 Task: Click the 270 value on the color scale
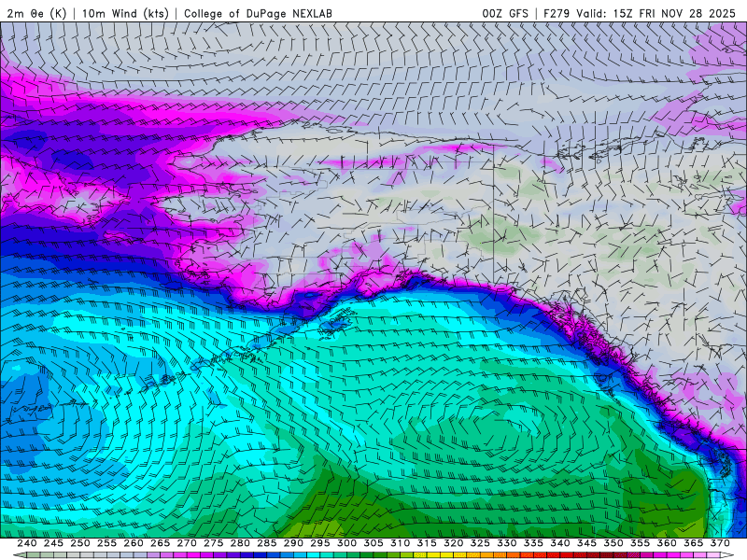point(187,543)
